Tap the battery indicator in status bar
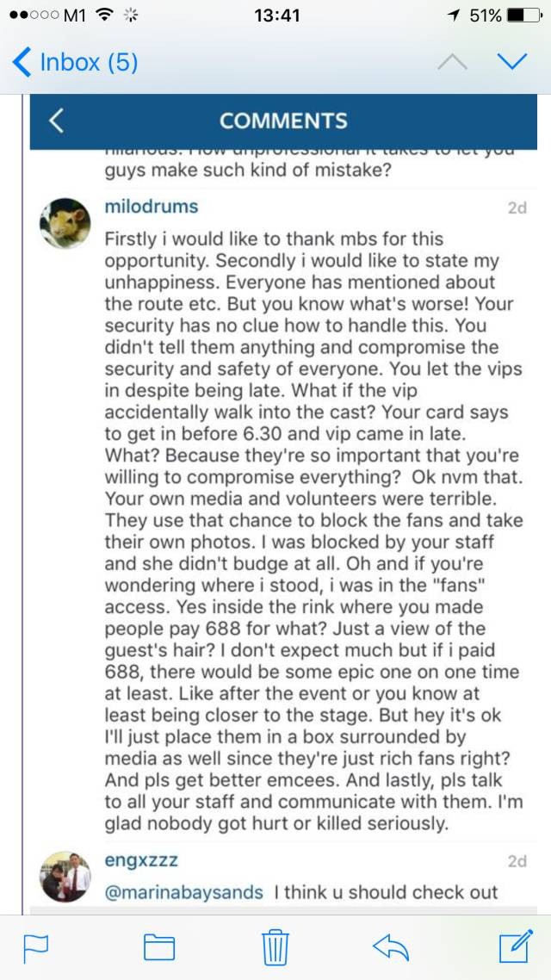551x980 pixels. tap(523, 16)
